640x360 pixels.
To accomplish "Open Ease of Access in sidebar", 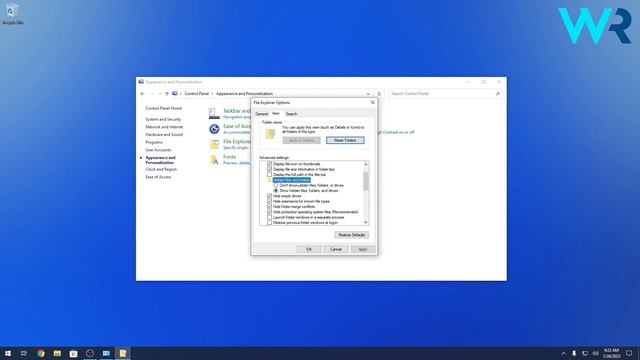I will point(158,177).
